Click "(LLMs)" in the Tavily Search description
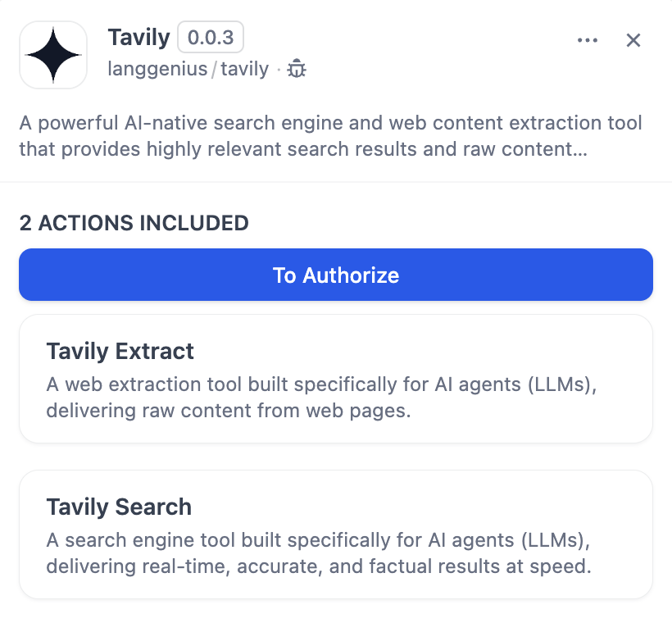Viewport: 672px width, 623px height. (559, 541)
